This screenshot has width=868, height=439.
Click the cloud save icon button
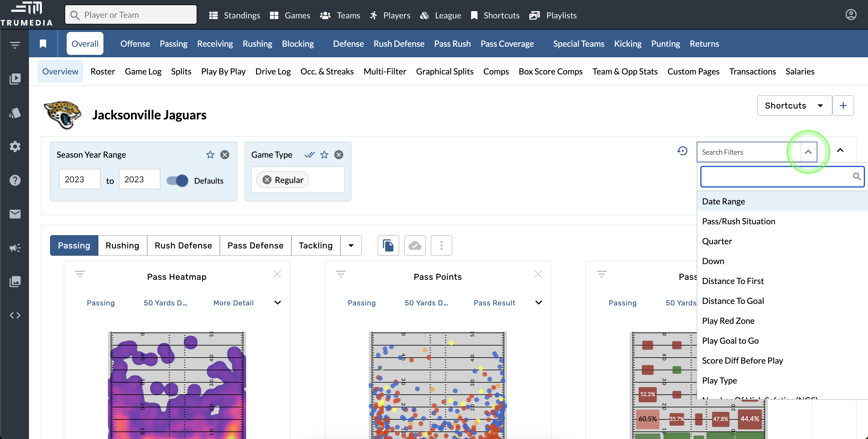414,245
